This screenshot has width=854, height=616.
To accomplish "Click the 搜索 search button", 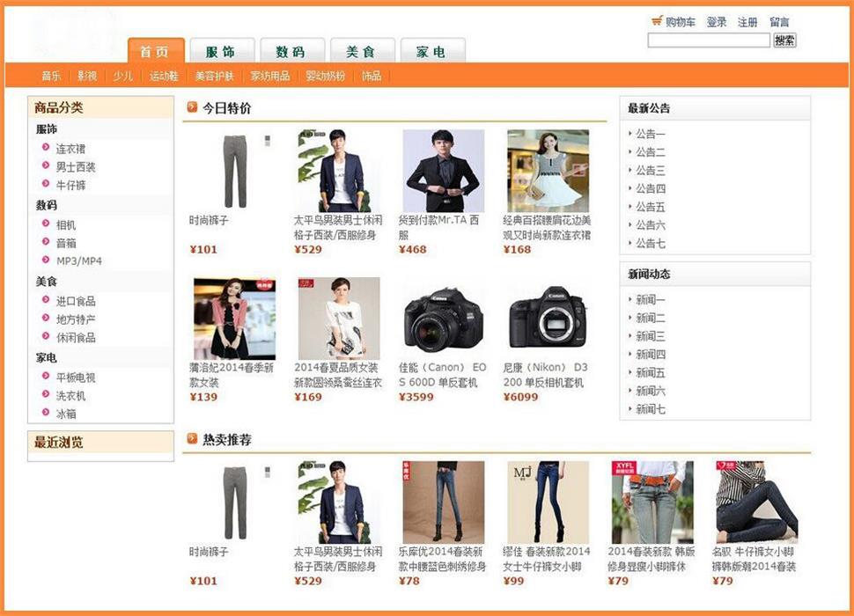I will [784, 40].
